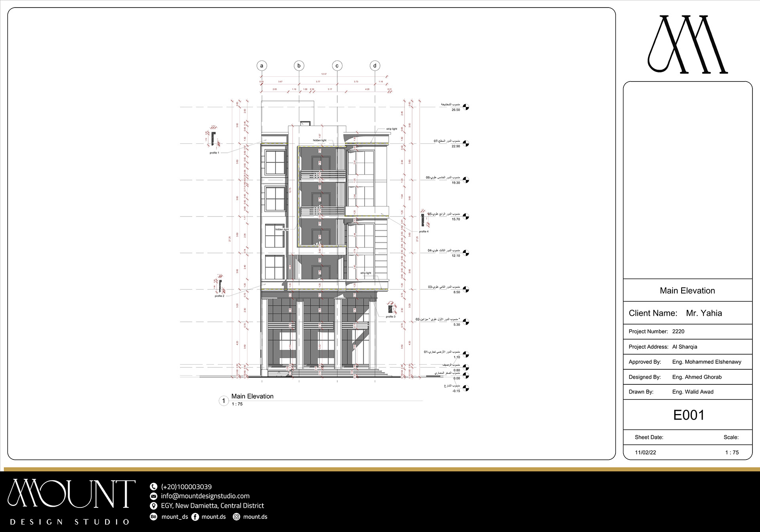Click mount.ds next to the Instagram icon
Viewport: 760px width, 532px height.
pyautogui.click(x=255, y=517)
